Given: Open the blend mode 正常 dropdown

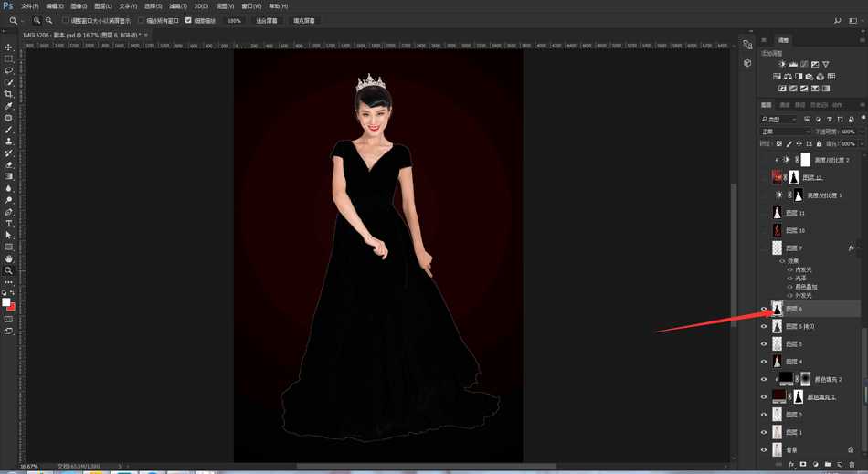Looking at the screenshot, I should pyautogui.click(x=785, y=132).
